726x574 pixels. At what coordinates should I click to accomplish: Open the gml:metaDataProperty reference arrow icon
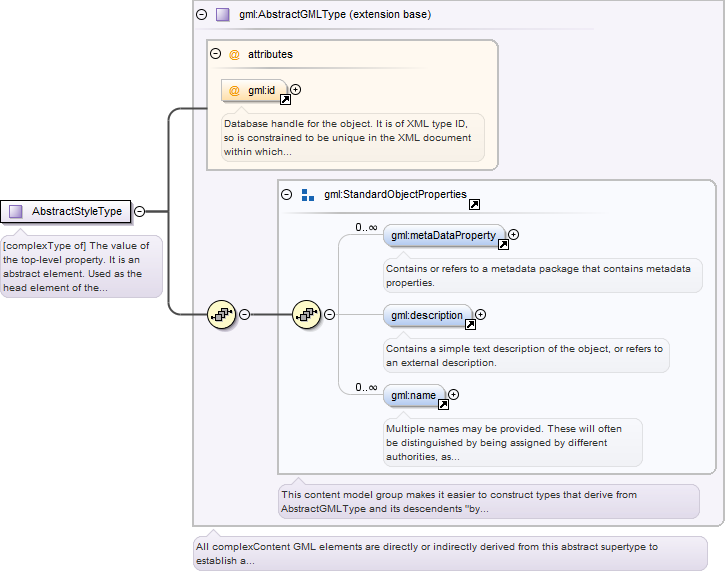(503, 245)
